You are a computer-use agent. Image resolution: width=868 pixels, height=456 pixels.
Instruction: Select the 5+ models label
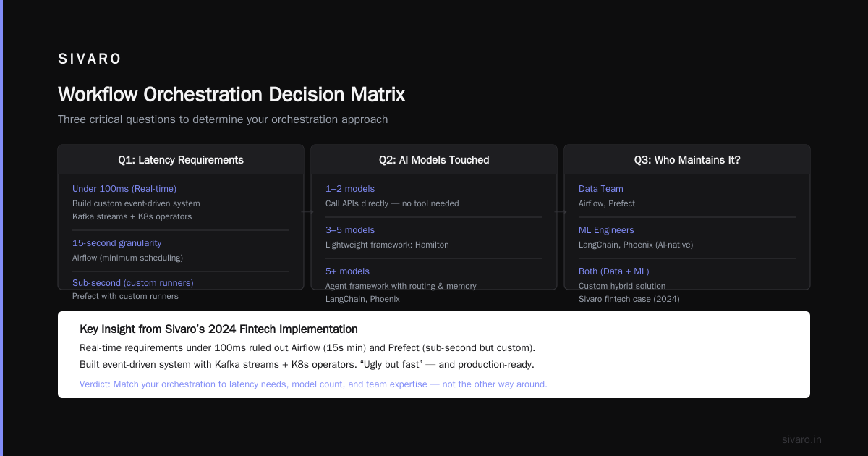pos(347,271)
